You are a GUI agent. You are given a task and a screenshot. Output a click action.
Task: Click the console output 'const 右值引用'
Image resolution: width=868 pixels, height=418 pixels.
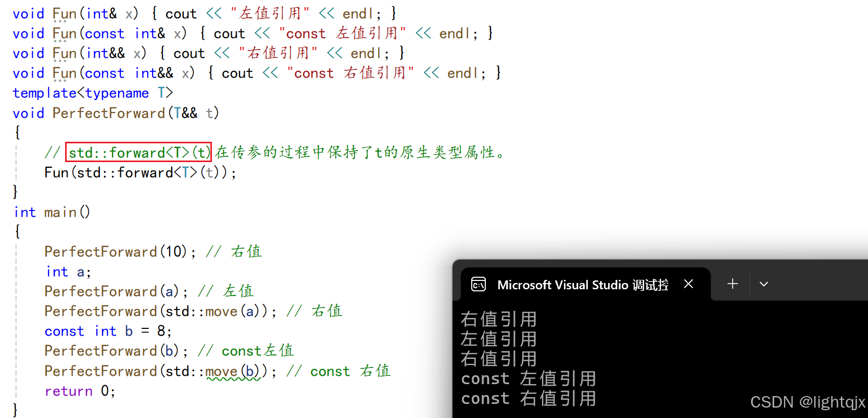pos(529,399)
